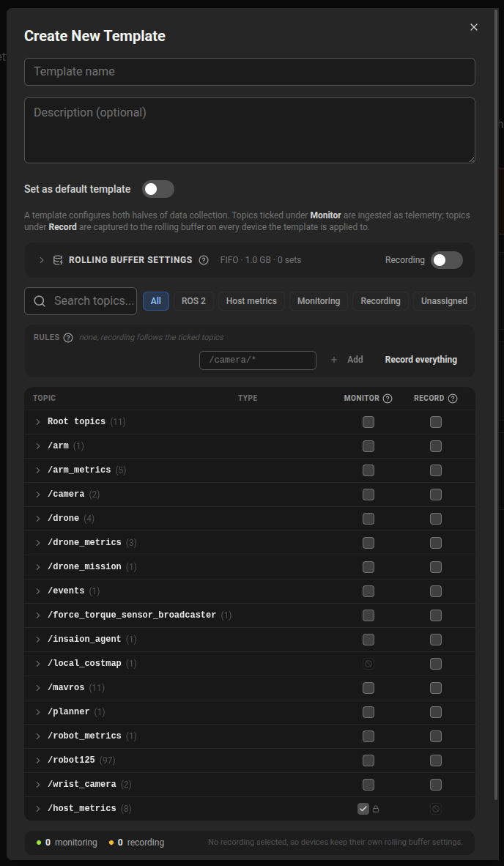This screenshot has height=866, width=504.
Task: Expand the /camera topic group
Action: pyautogui.click(x=38, y=495)
